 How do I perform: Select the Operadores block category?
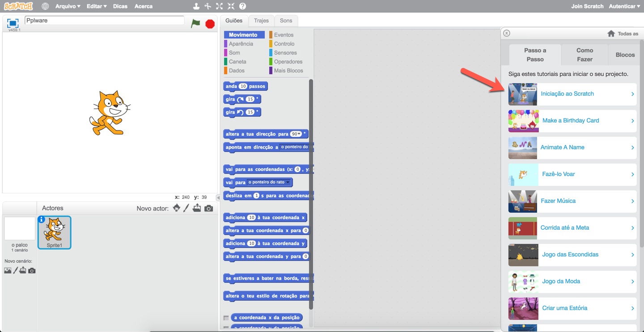coord(288,62)
